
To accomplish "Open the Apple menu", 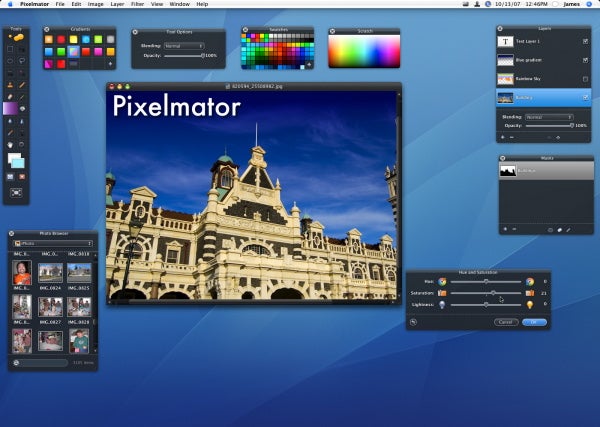I will point(10,4).
